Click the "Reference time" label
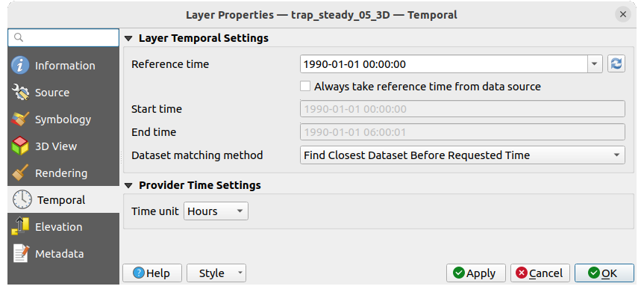Screen dimensions: 644x292 (170, 64)
